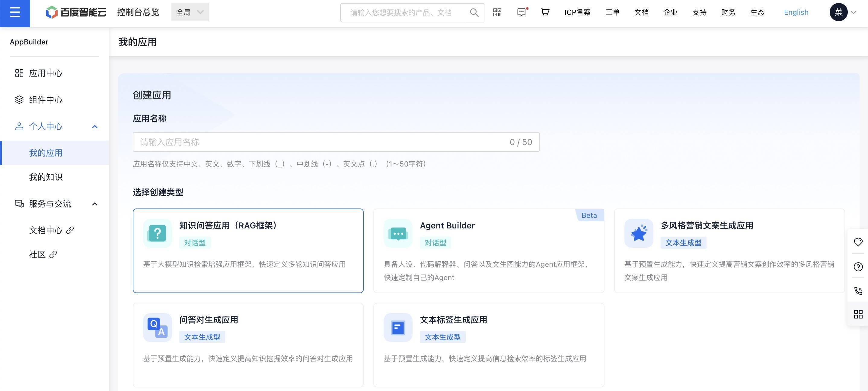This screenshot has height=391, width=868.
Task: Click the Agent Builder chat bubble icon
Action: [x=398, y=233]
